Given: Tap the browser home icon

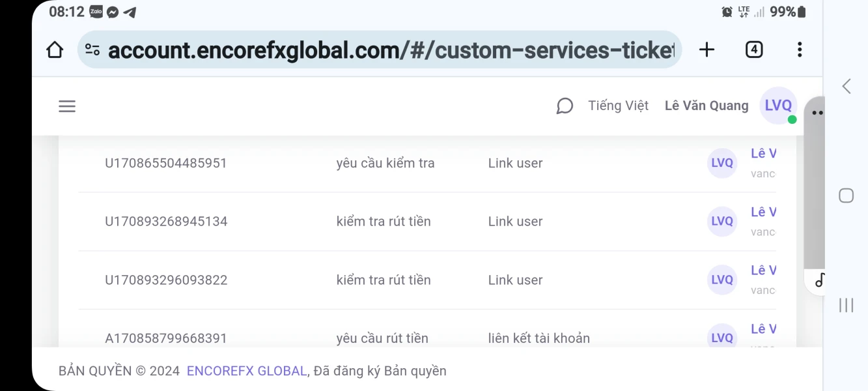Looking at the screenshot, I should (55, 50).
